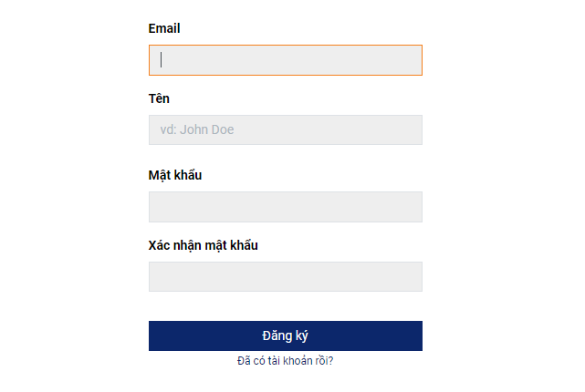Activate the name field below Tên

tap(285, 129)
